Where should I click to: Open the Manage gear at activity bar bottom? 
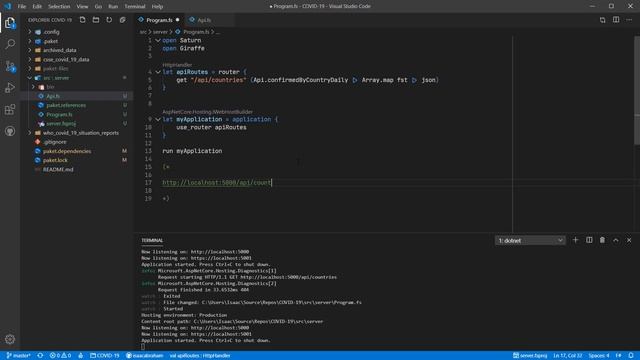(10, 339)
